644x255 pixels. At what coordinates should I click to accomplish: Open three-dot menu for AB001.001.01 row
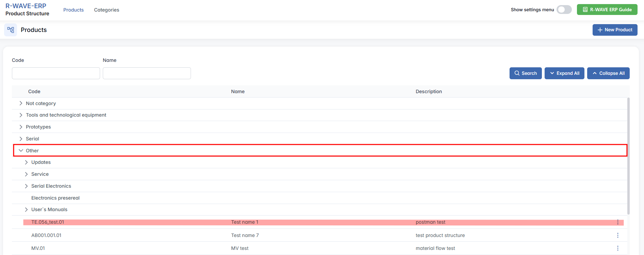tap(617, 235)
